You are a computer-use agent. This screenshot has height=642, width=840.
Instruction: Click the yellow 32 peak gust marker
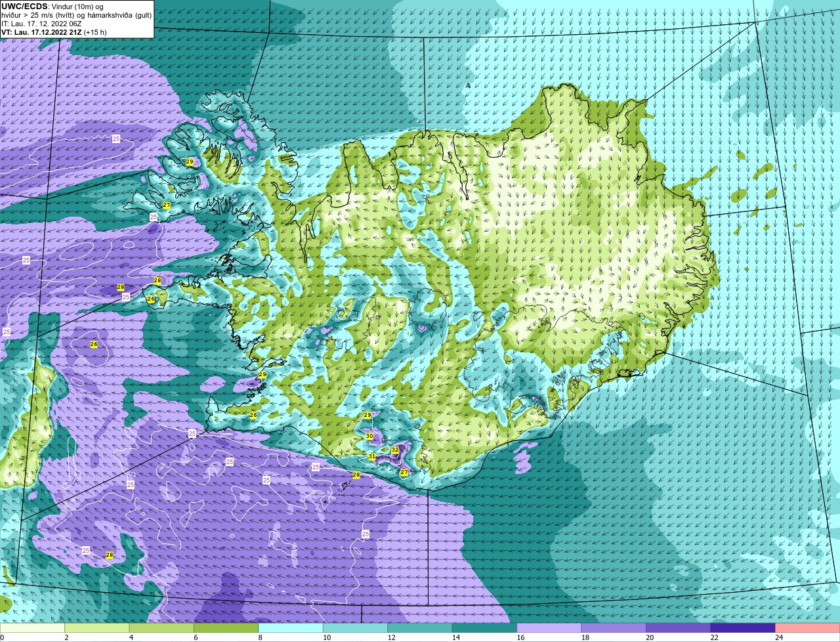point(395,450)
